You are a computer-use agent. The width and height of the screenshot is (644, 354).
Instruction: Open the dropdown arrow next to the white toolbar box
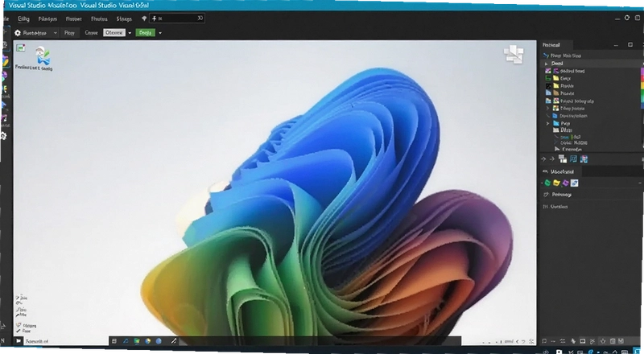130,33
